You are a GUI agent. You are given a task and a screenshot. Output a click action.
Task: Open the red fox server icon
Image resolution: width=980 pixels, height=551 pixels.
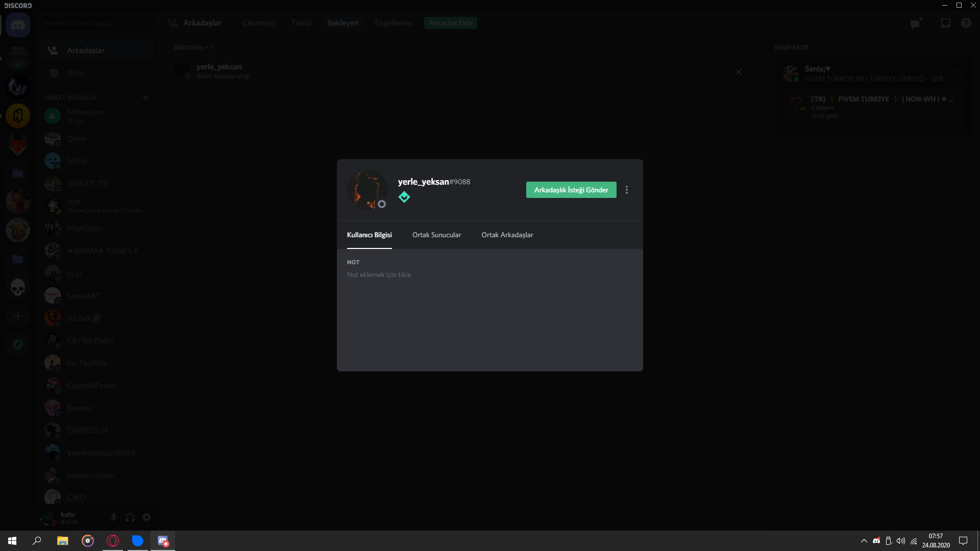pyautogui.click(x=18, y=144)
